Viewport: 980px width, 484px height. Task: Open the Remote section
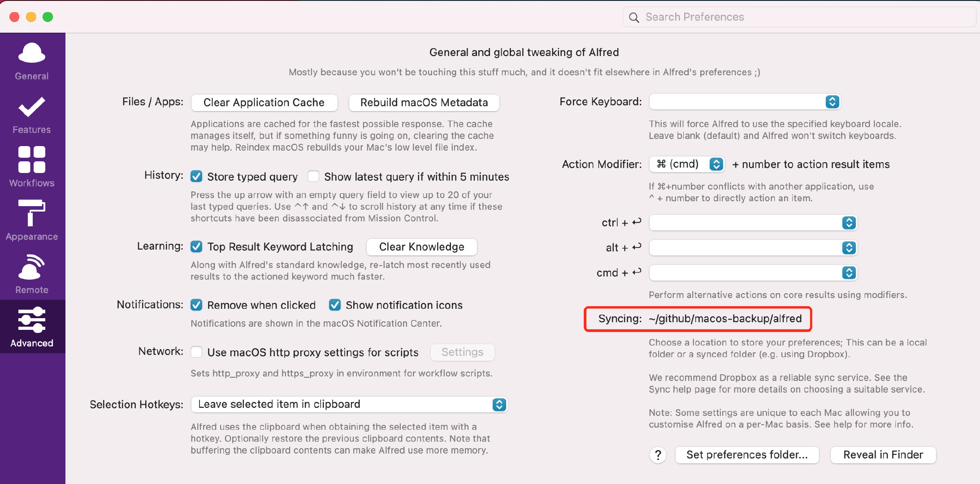pyautogui.click(x=32, y=274)
